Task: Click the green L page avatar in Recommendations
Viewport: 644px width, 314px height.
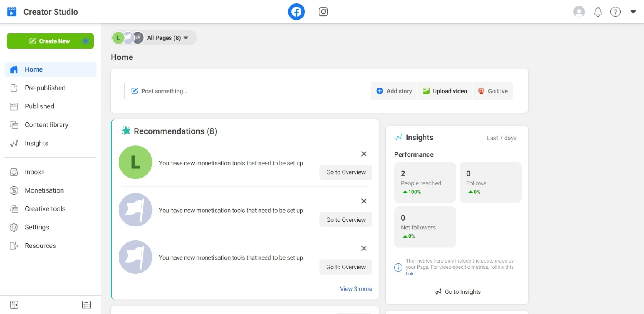Action: point(135,162)
